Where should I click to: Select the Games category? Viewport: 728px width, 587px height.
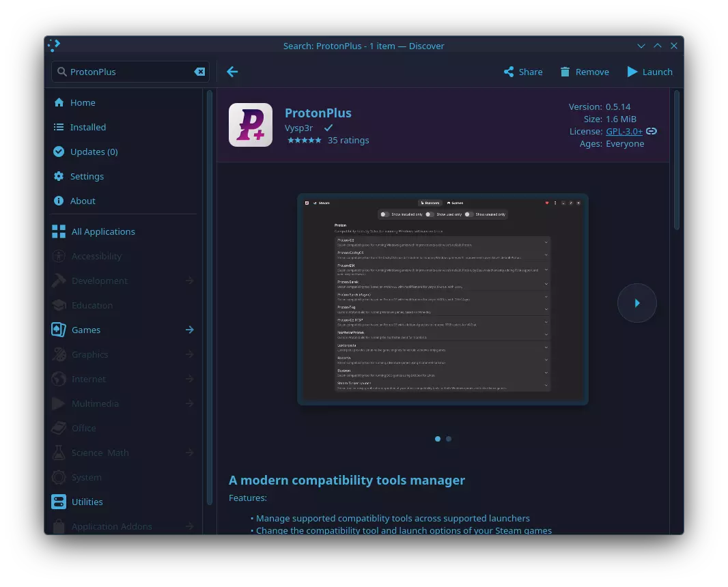tap(86, 330)
